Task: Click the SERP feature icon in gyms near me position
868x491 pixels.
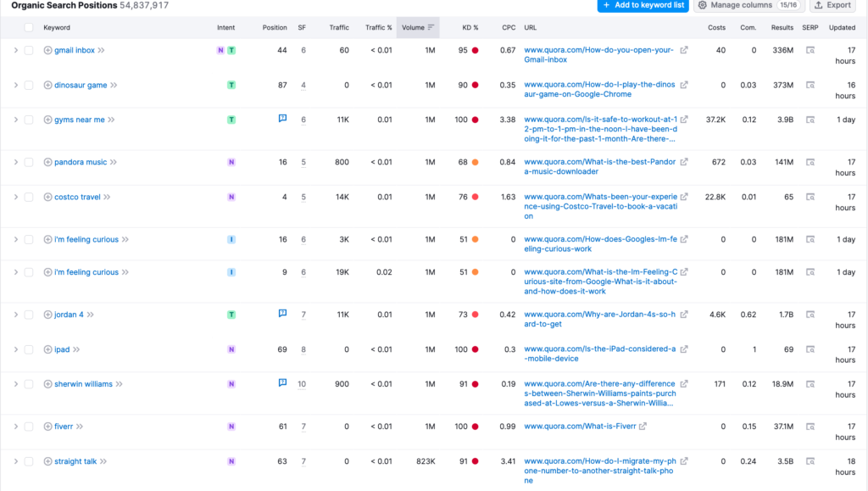Action: [x=282, y=119]
